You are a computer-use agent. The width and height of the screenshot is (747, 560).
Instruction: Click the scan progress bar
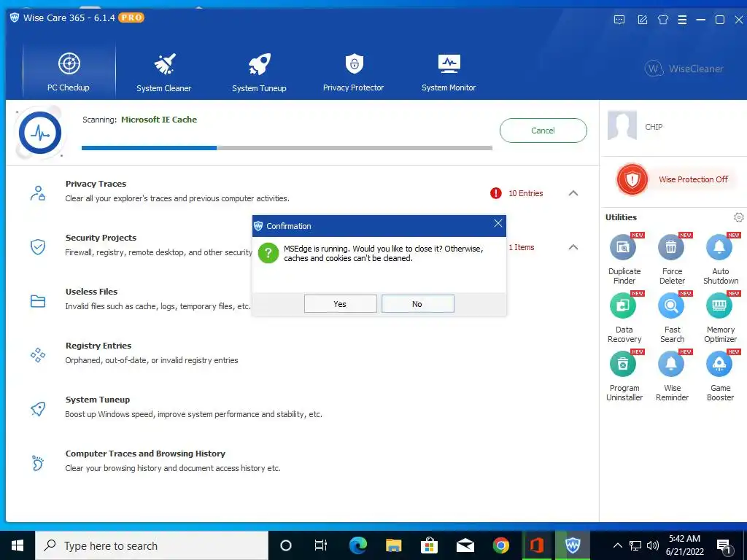click(287, 148)
